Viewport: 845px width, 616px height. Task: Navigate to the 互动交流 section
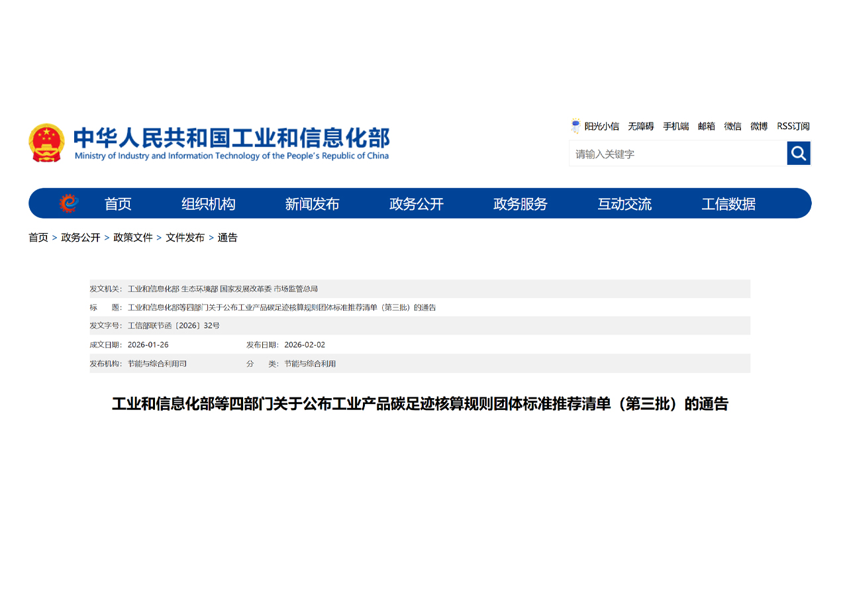(x=624, y=204)
